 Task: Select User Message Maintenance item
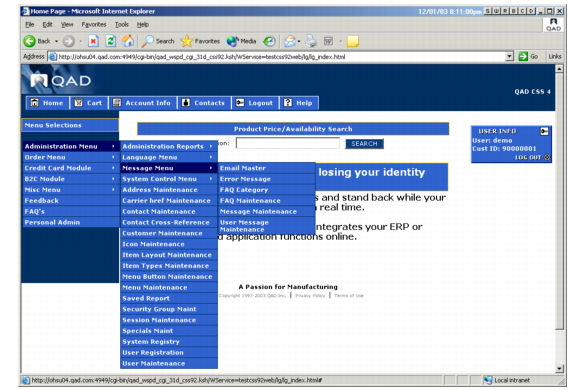pos(266,225)
